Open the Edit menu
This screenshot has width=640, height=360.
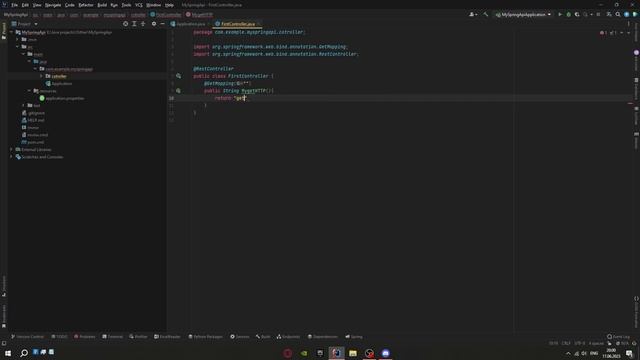(25, 5)
